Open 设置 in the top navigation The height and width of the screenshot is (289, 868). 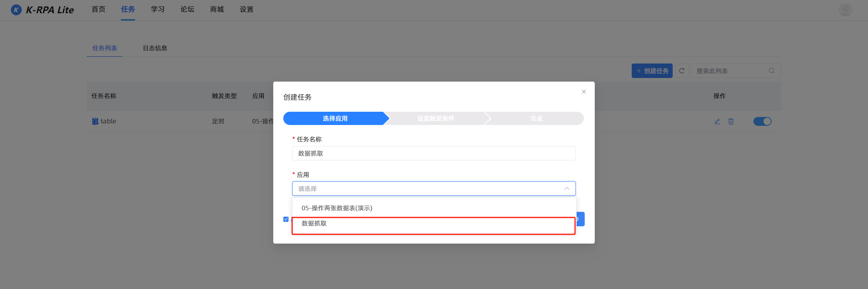[x=247, y=9]
